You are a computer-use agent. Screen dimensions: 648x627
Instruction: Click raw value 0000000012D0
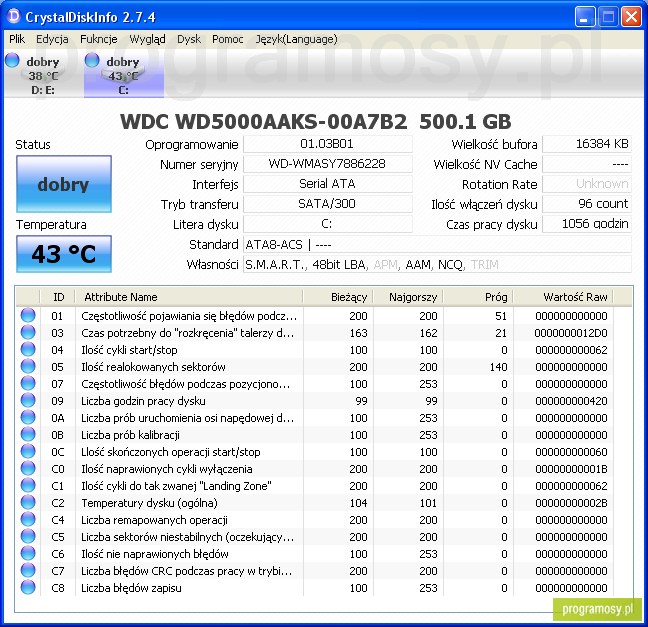pos(571,333)
